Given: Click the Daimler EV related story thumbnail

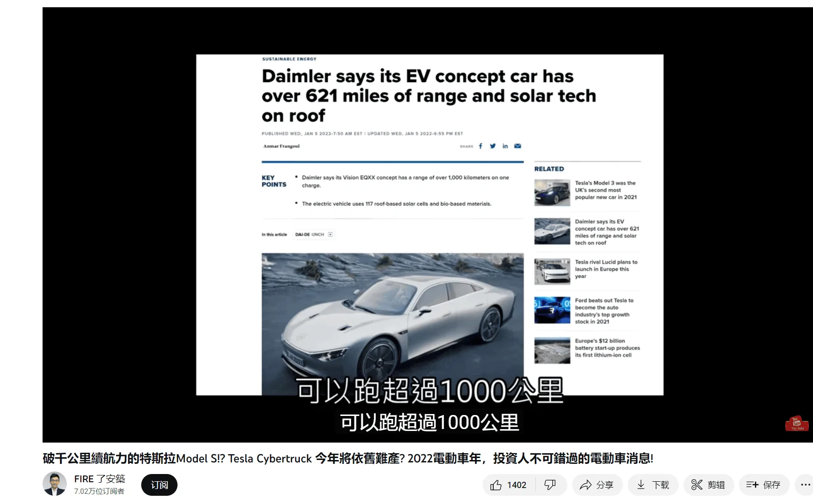Looking at the screenshot, I should pos(552,231).
